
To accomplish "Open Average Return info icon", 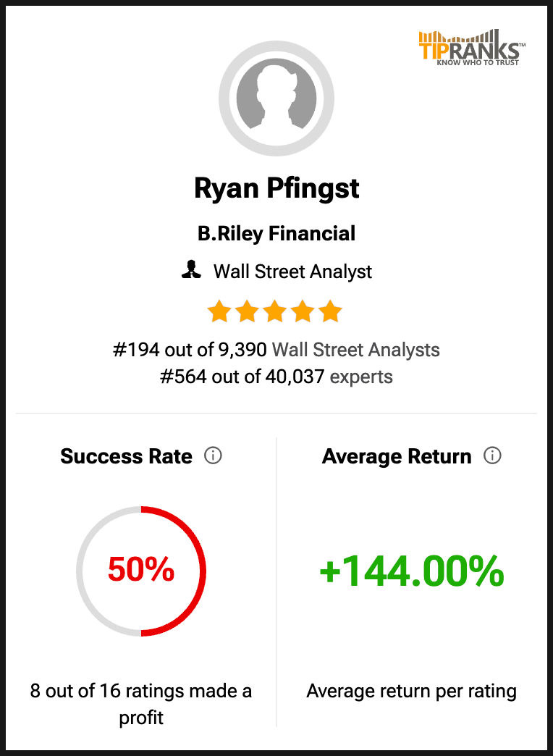I will (492, 455).
